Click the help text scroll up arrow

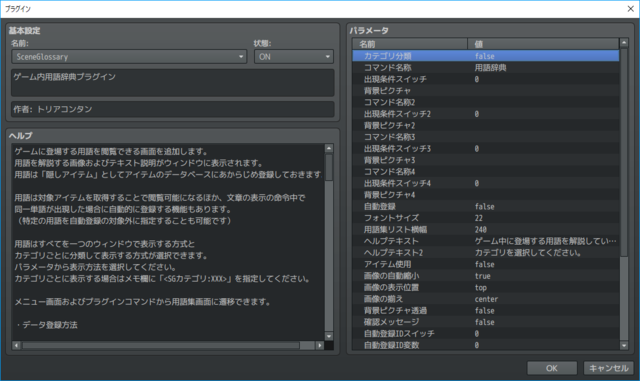[x=329, y=148]
